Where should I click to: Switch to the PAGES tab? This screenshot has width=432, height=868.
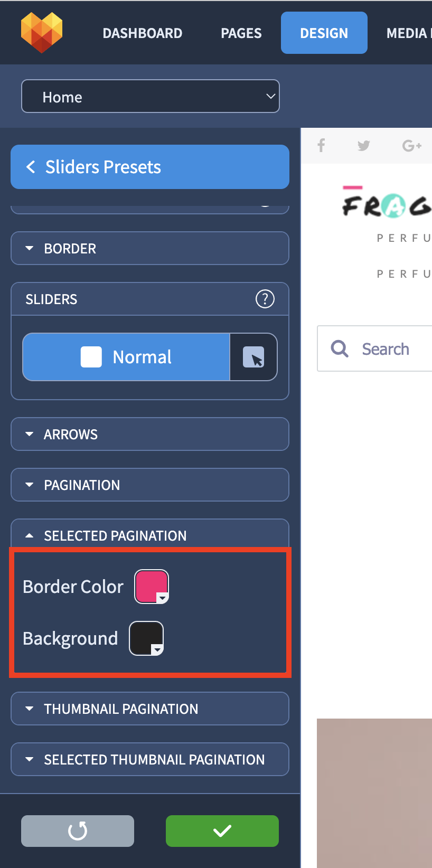241,33
